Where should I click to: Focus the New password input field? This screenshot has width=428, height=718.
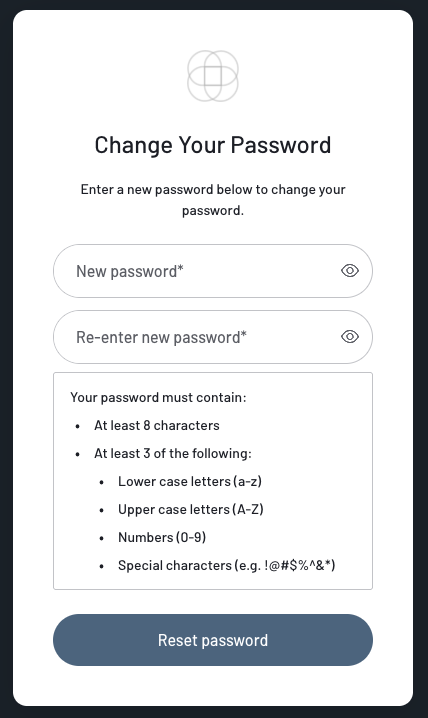point(213,271)
